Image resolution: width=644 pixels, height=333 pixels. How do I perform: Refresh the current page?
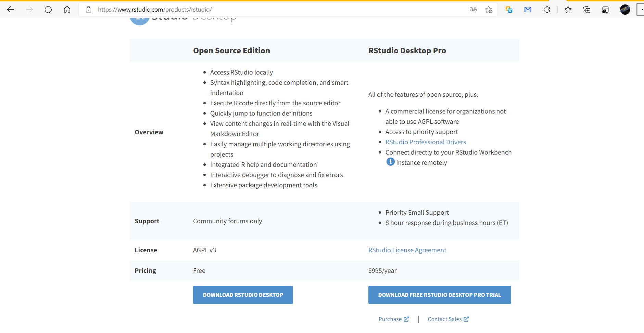48,10
